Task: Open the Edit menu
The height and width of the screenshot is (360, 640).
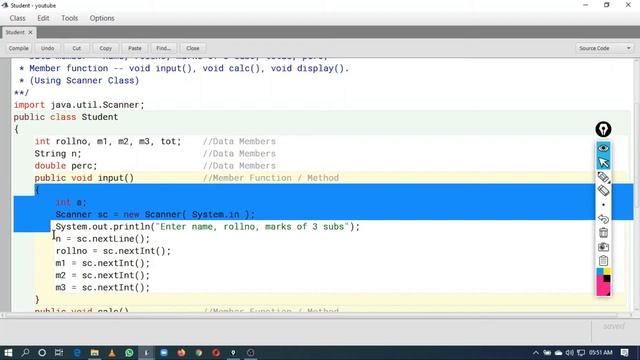Action: click(x=43, y=18)
